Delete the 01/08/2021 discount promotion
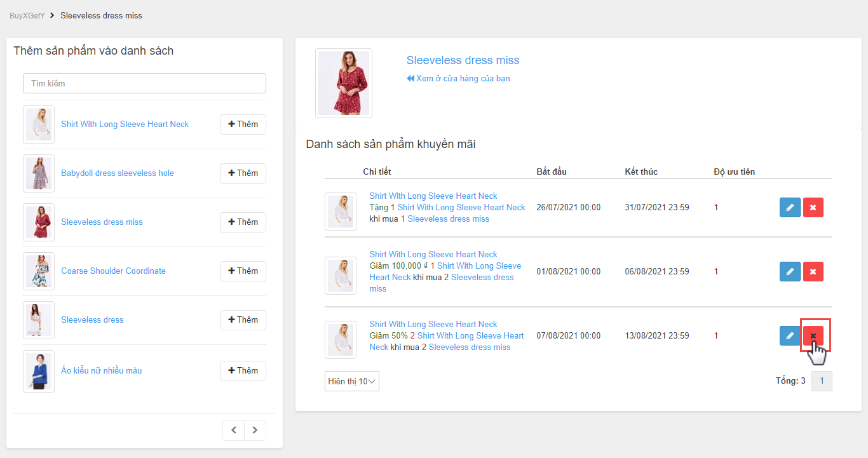The height and width of the screenshot is (458, 868). click(813, 272)
